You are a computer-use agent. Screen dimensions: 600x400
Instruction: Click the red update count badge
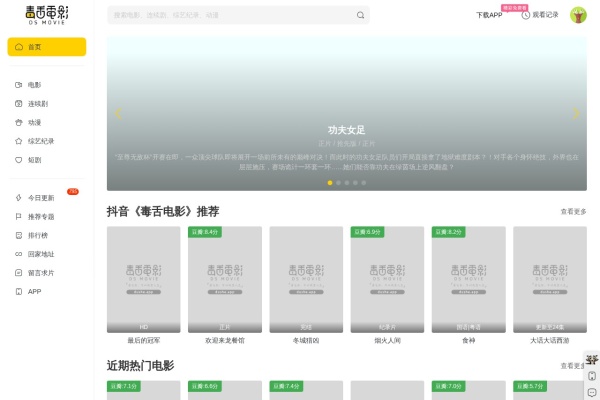point(73,191)
